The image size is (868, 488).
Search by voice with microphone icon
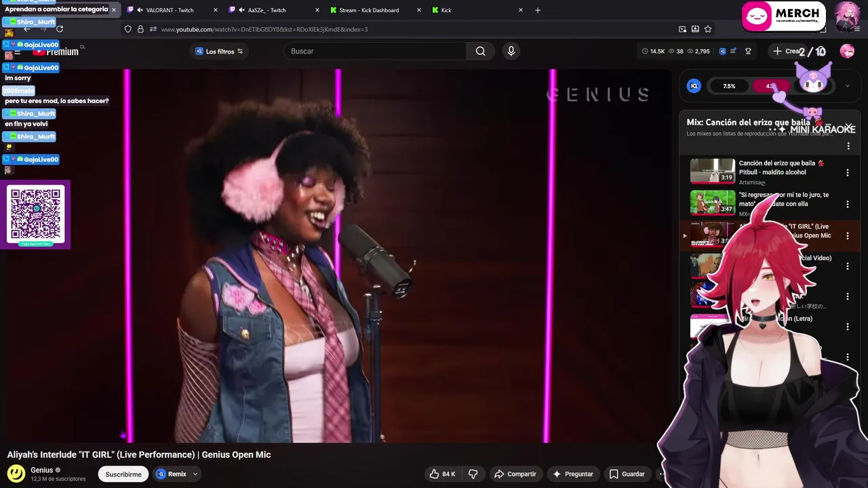511,52
